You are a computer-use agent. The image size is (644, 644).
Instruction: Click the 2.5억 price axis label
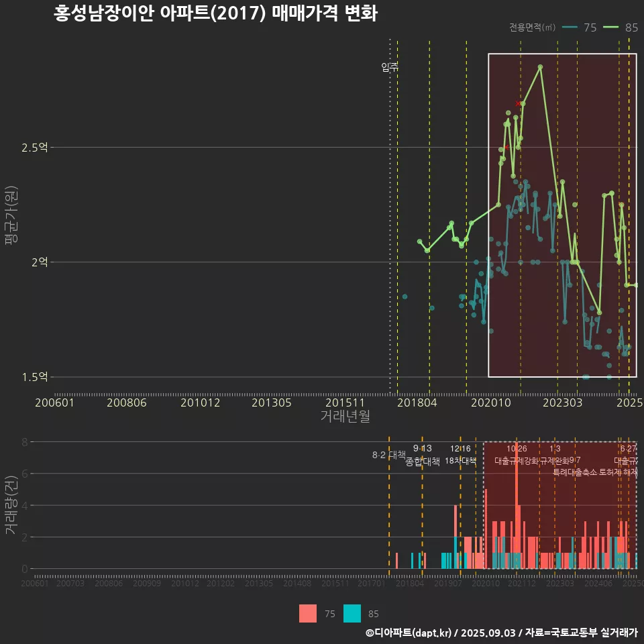tap(35, 148)
